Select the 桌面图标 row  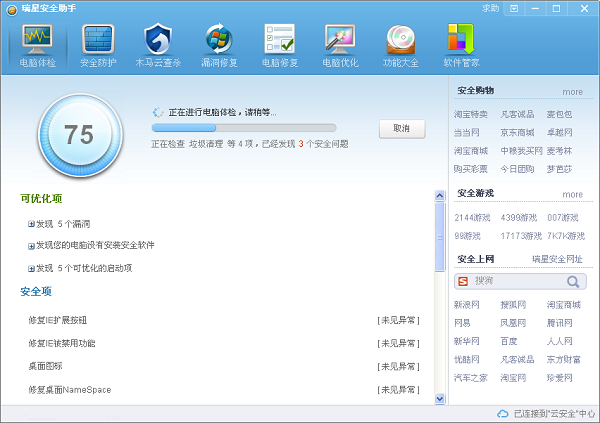pos(224,366)
